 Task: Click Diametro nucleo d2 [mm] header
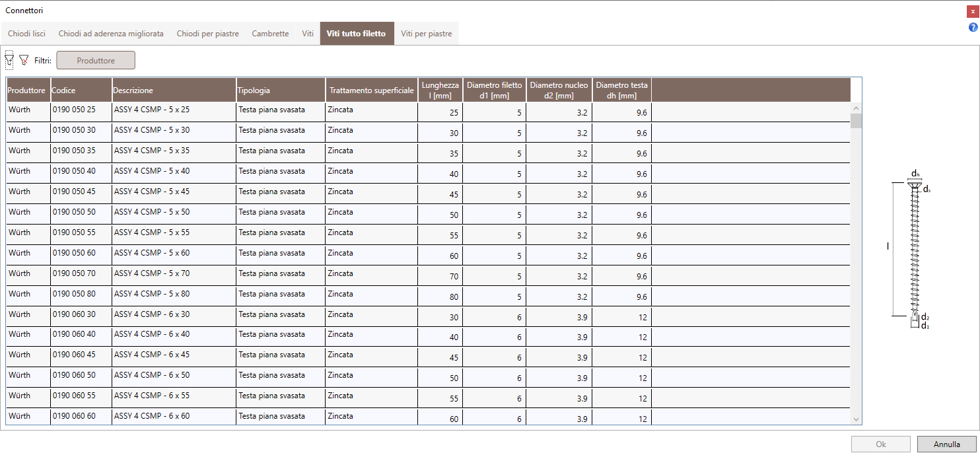pos(559,90)
